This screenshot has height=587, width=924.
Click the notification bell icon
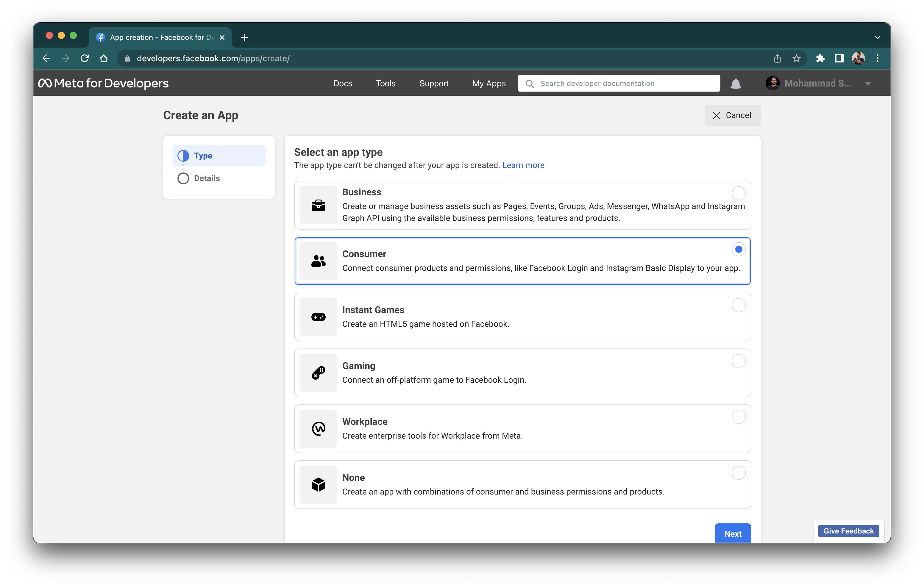(736, 83)
